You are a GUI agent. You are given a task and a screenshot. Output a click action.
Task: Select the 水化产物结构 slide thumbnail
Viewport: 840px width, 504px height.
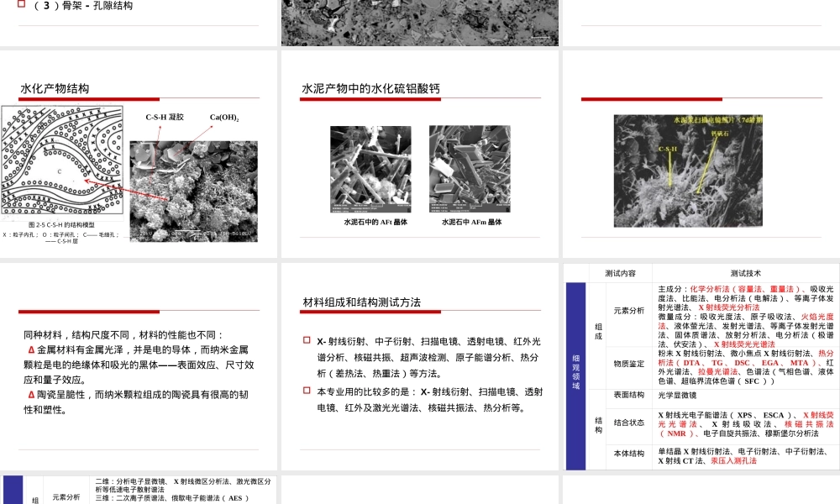139,155
